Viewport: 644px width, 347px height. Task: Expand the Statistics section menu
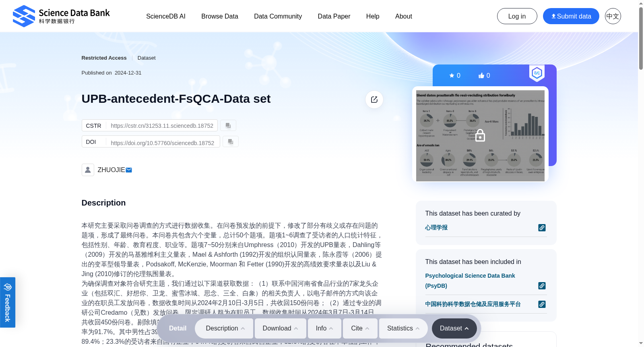tap(403, 328)
